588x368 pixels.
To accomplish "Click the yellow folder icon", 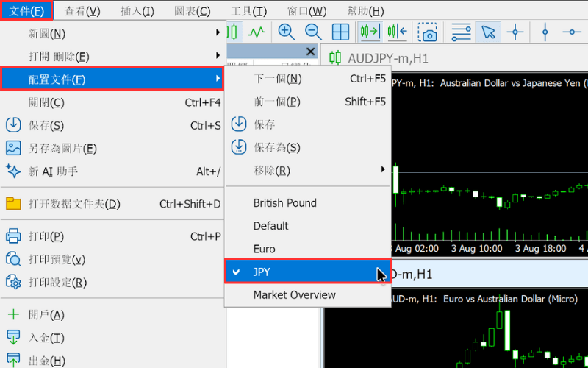I will tap(13, 204).
